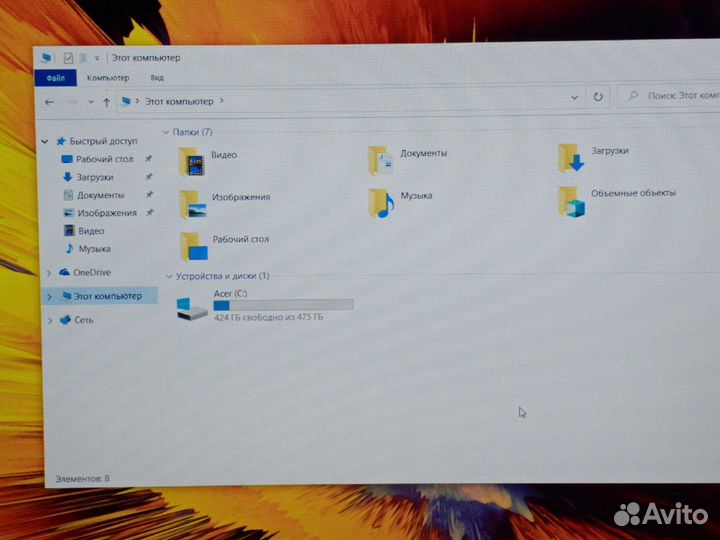
Task: Open the address bar history dropdown
Action: pyautogui.click(x=574, y=97)
